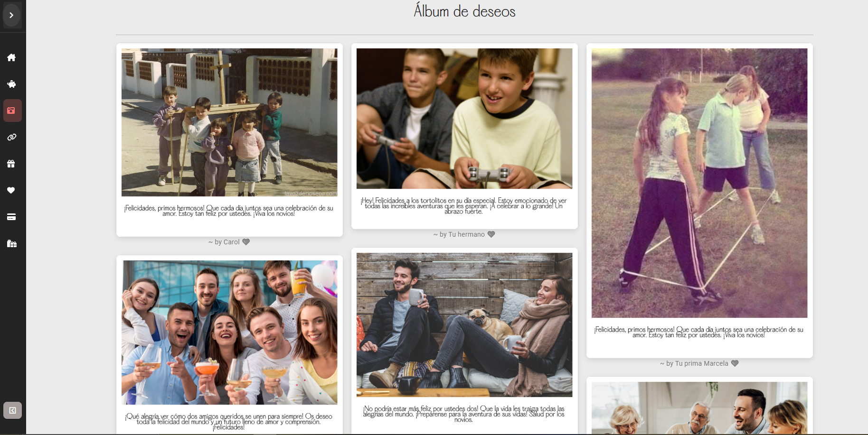Open the couple with pug dog photo

(464, 325)
